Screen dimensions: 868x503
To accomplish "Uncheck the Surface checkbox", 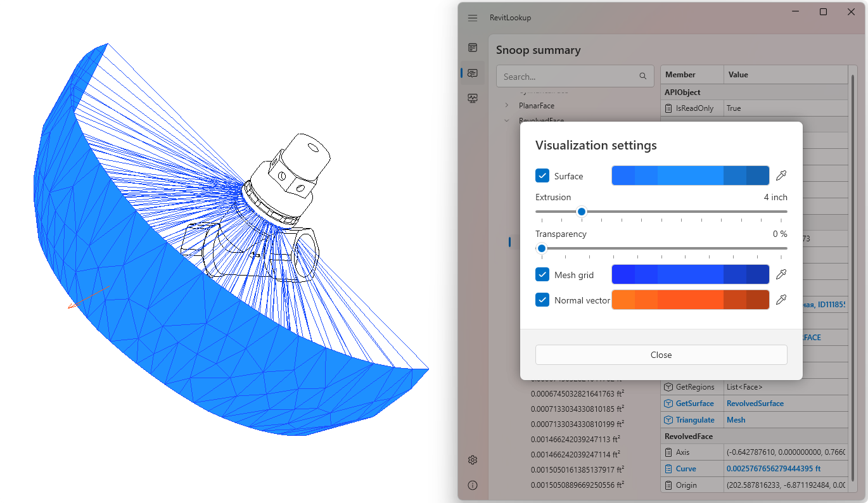I will [x=542, y=175].
